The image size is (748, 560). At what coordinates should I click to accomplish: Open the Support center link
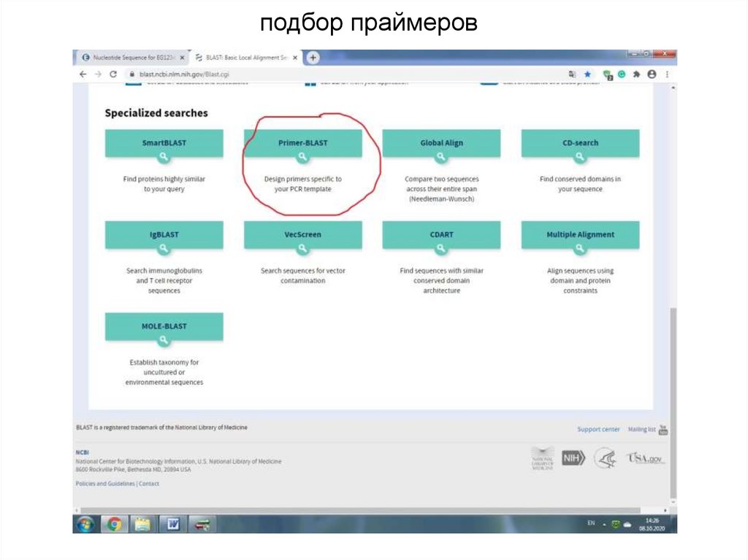598,429
